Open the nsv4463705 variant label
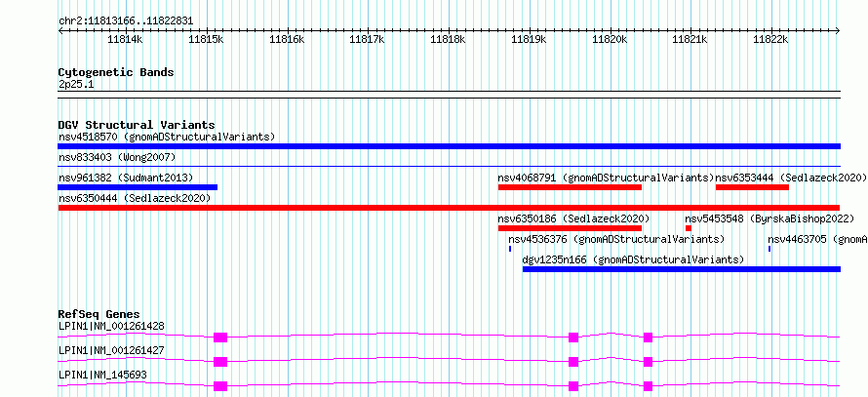 click(817, 239)
